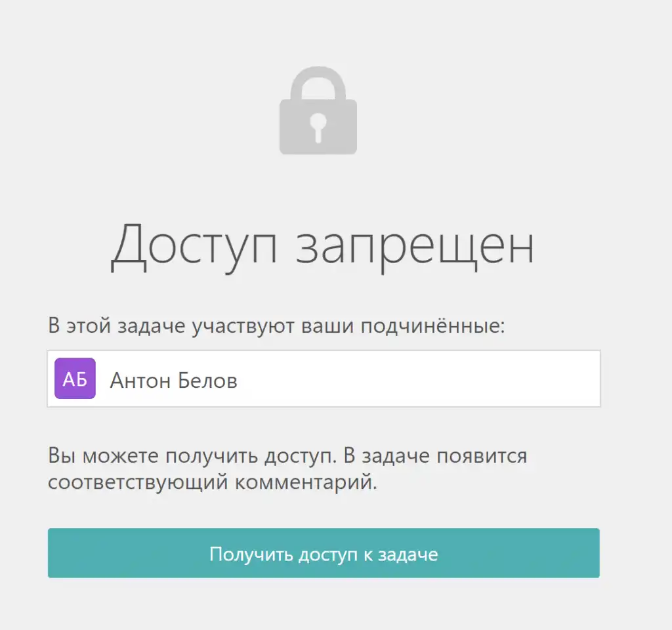Click the keyhole in the lock icon
The image size is (672, 630).
pyautogui.click(x=318, y=127)
